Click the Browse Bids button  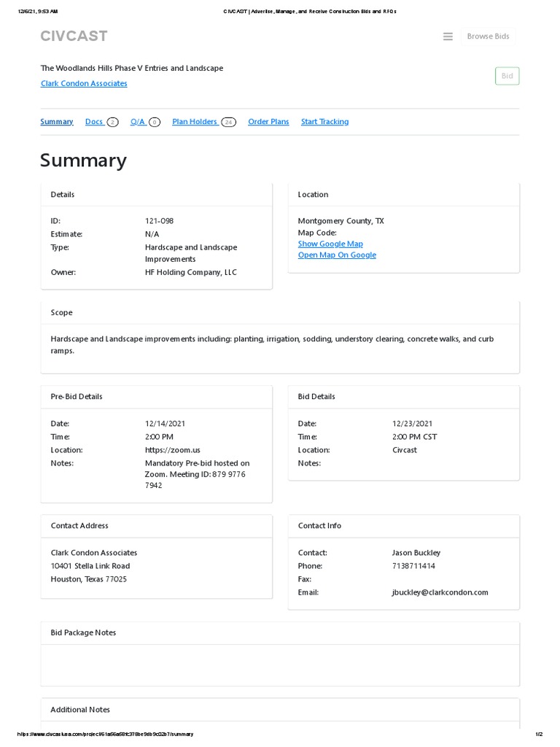point(488,36)
